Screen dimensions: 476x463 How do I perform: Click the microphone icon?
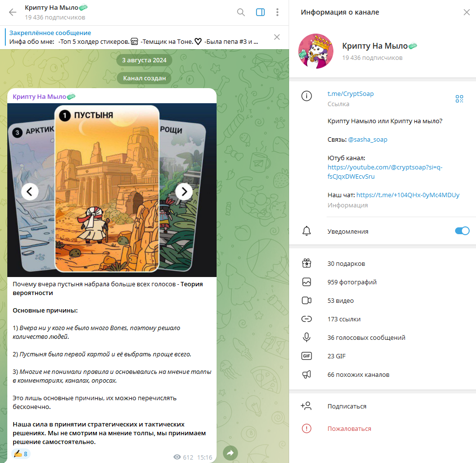(307, 337)
